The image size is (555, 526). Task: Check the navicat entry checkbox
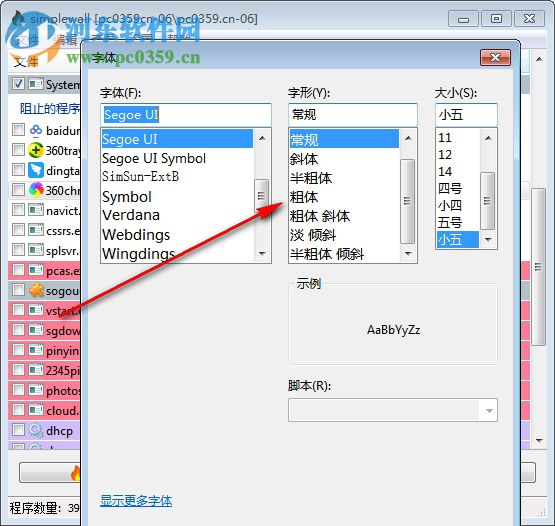click(18, 210)
